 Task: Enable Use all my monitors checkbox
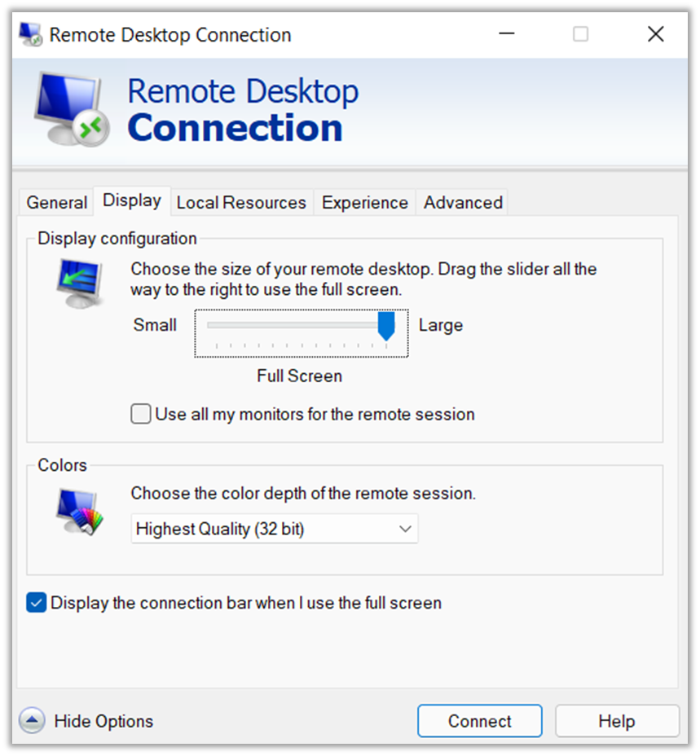point(141,414)
